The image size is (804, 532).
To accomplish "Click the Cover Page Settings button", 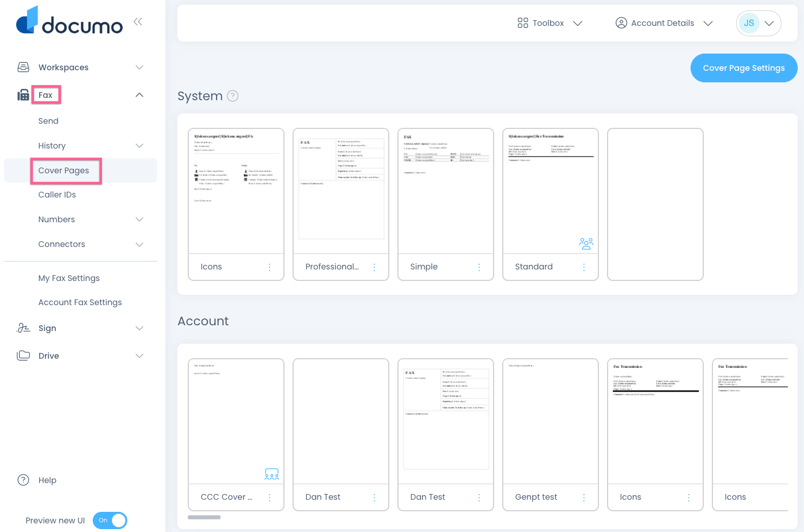I will [744, 68].
